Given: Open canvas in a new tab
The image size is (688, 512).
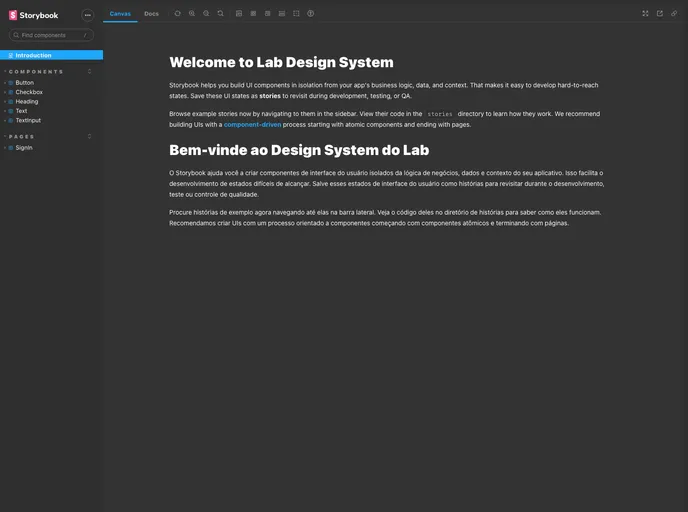Looking at the screenshot, I should (660, 14).
